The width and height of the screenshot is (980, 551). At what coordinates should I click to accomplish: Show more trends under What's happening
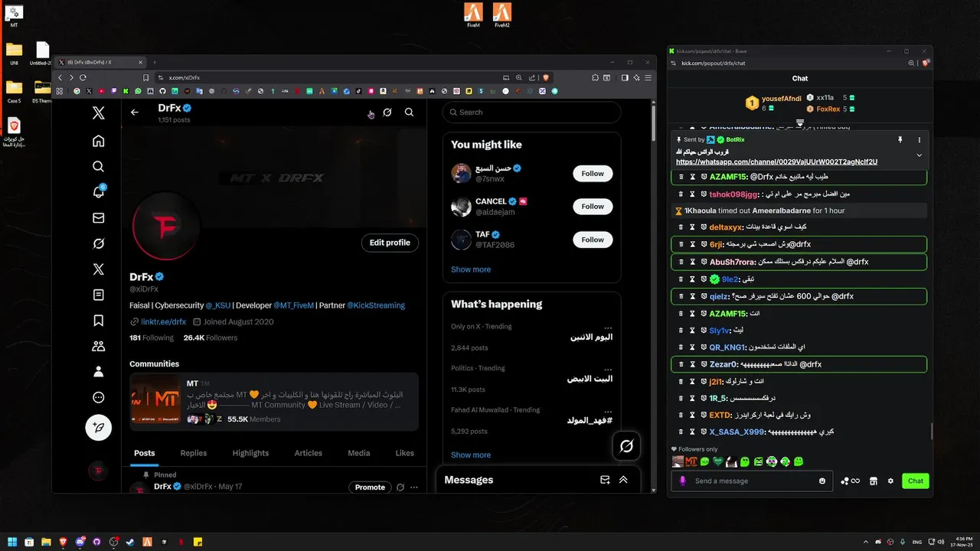[x=471, y=455]
